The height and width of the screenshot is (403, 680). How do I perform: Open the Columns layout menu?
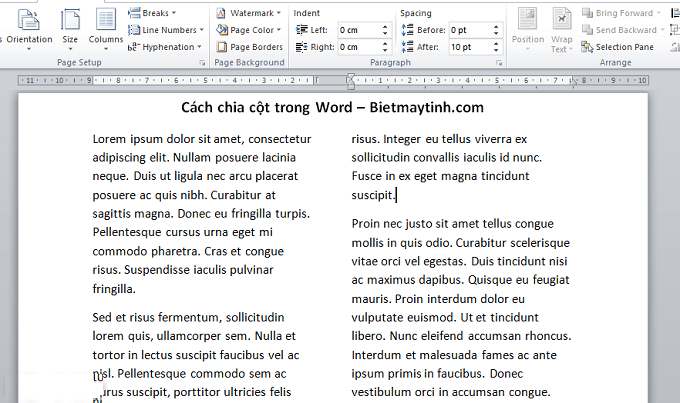point(105,29)
